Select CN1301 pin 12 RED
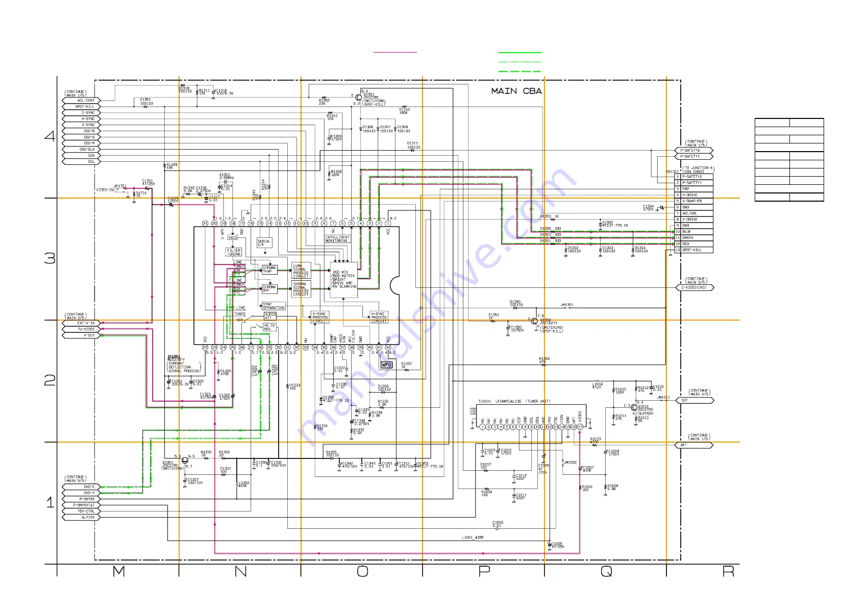The height and width of the screenshot is (608, 868). (x=693, y=244)
